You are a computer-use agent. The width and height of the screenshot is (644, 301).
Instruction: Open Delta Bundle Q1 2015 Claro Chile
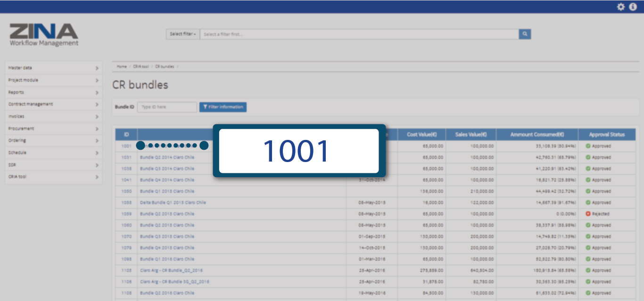(173, 203)
